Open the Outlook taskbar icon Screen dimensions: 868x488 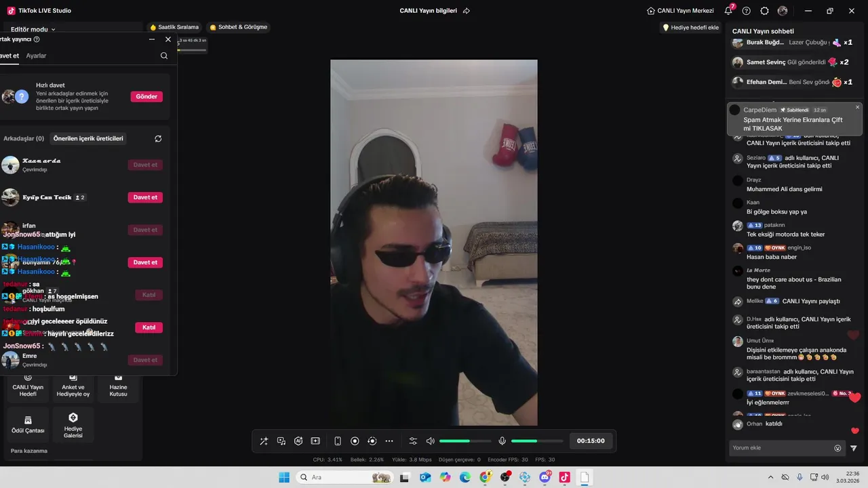(x=425, y=477)
